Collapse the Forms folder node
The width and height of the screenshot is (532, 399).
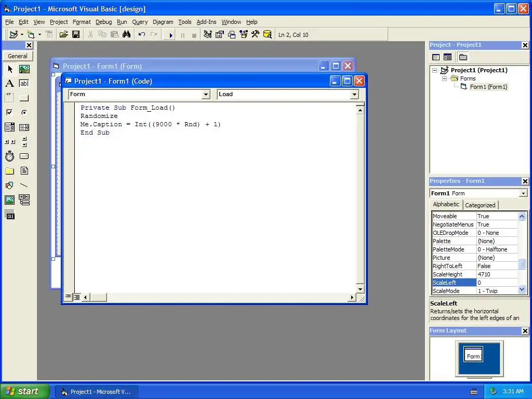445,79
